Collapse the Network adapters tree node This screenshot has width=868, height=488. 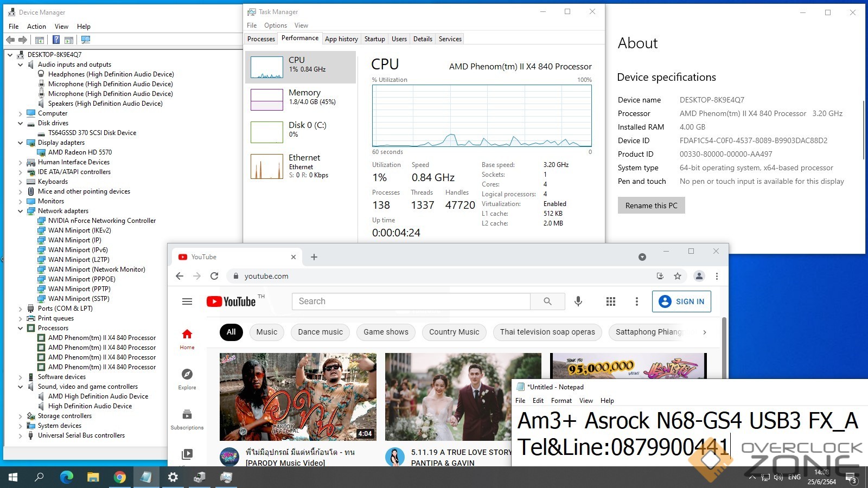pos(21,211)
